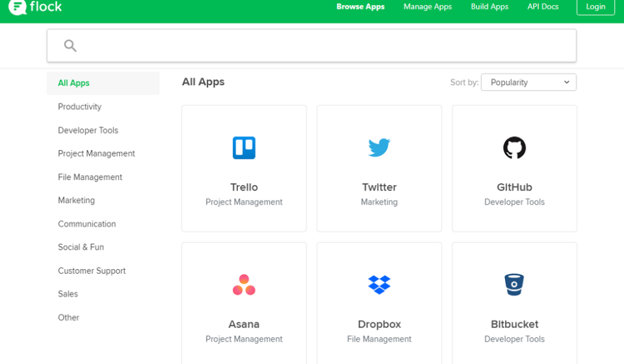Click the GitHub octocat icon
The width and height of the screenshot is (624, 364).
tap(514, 148)
